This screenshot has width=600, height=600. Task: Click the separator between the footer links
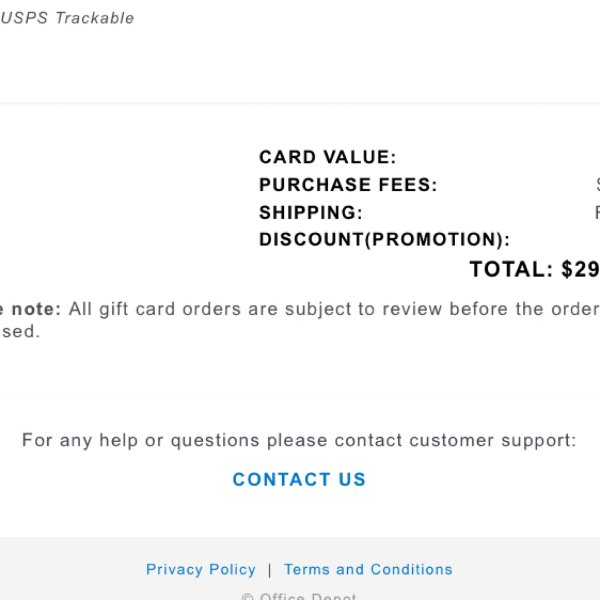coord(270,570)
